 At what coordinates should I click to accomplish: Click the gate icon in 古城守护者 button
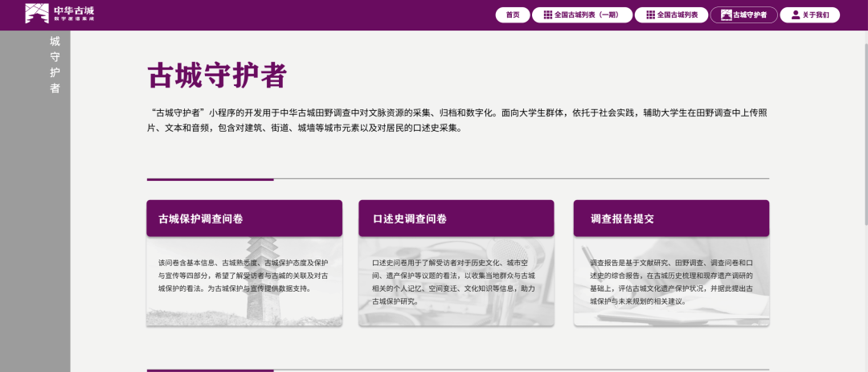(726, 15)
